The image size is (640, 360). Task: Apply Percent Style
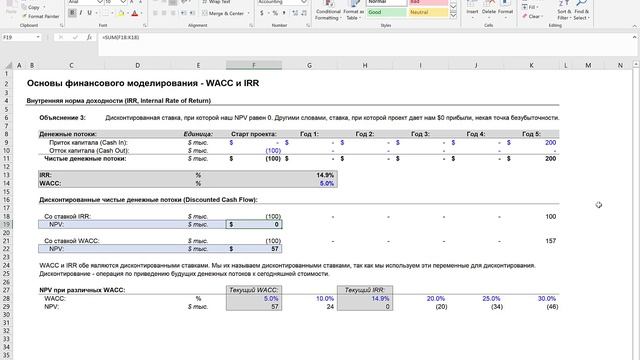(275, 13)
